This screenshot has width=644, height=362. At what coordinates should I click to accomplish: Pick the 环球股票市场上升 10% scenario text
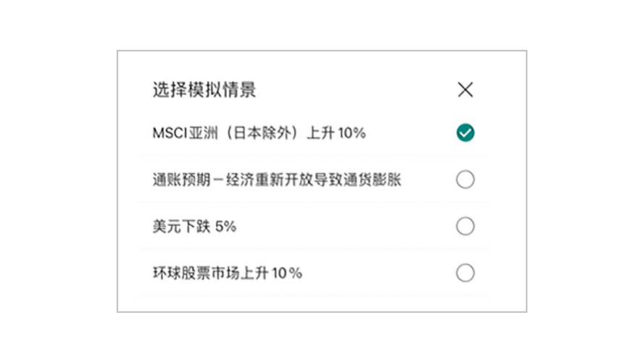tap(227, 273)
